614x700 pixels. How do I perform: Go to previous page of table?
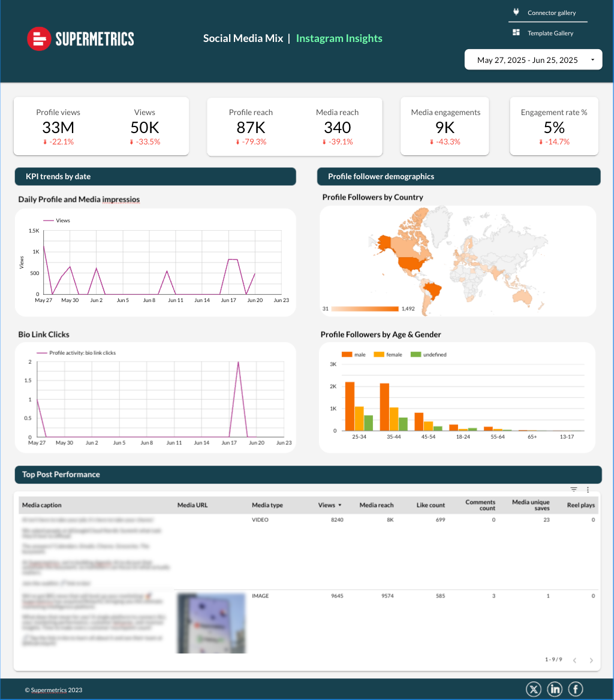pyautogui.click(x=574, y=660)
